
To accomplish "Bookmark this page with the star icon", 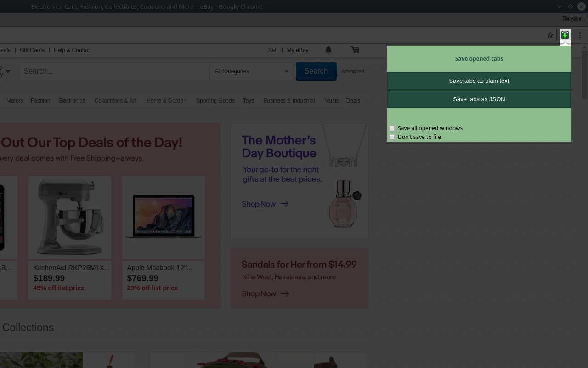I will 550,35.
